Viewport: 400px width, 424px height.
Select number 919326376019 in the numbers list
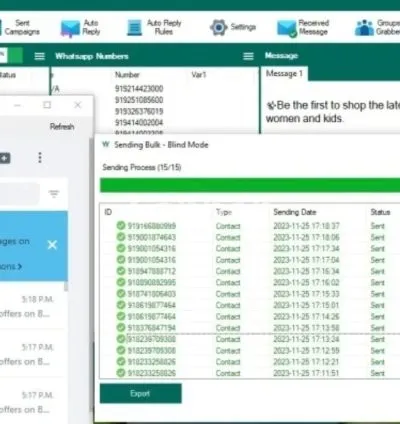click(x=139, y=111)
